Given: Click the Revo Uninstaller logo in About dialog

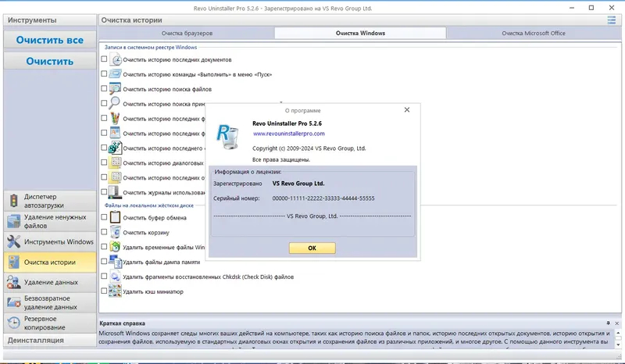Looking at the screenshot, I should 227,137.
